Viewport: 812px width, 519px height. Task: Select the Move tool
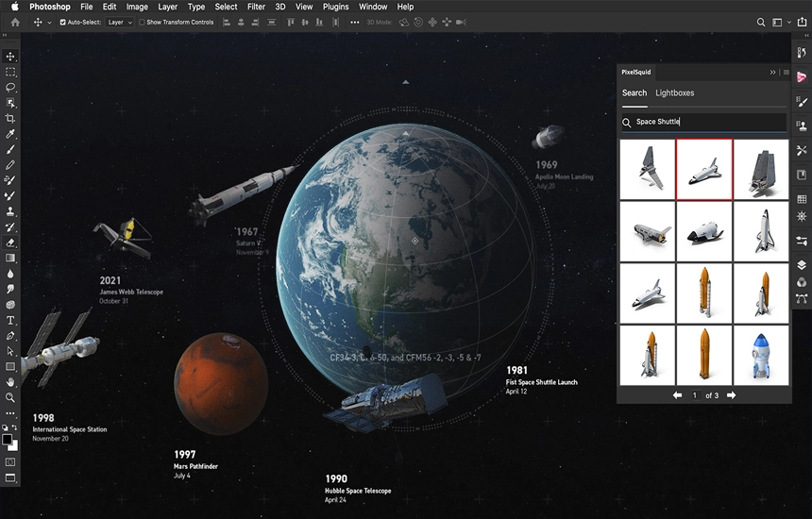pyautogui.click(x=10, y=57)
